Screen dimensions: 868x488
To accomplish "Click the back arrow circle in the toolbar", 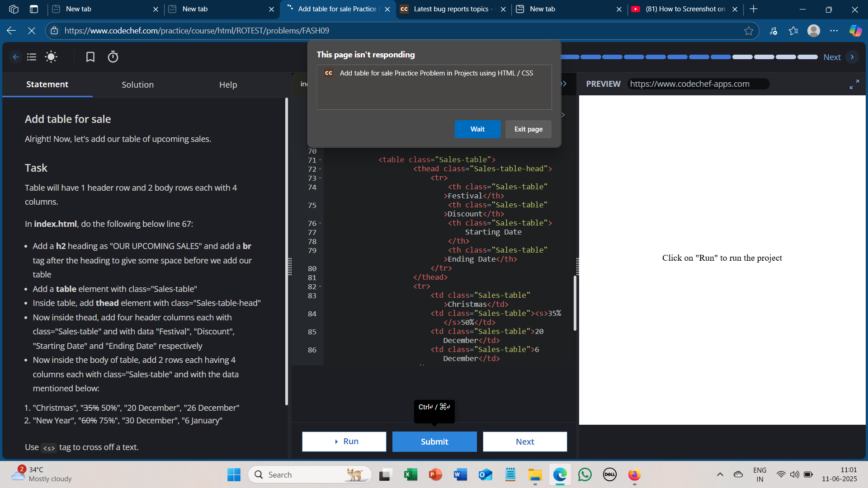I will click(x=16, y=57).
